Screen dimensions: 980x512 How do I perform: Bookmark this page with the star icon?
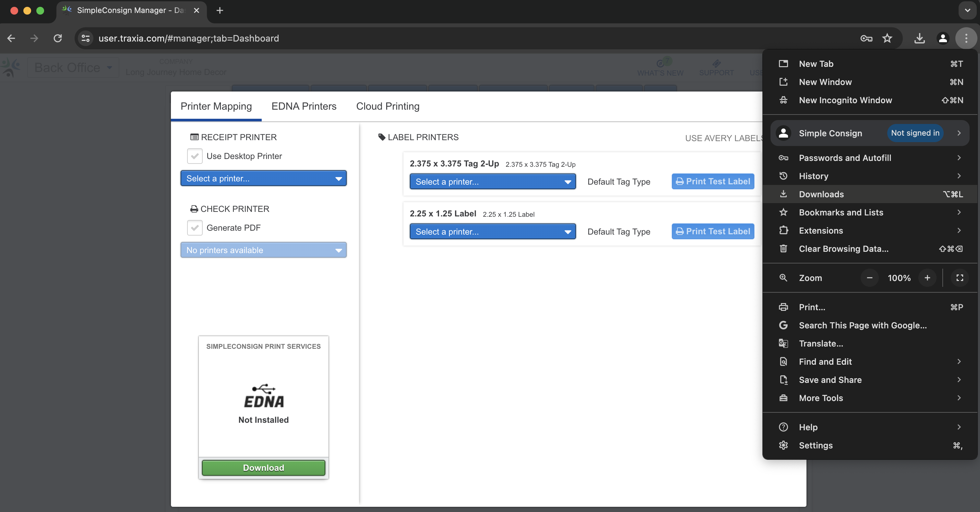click(x=887, y=38)
